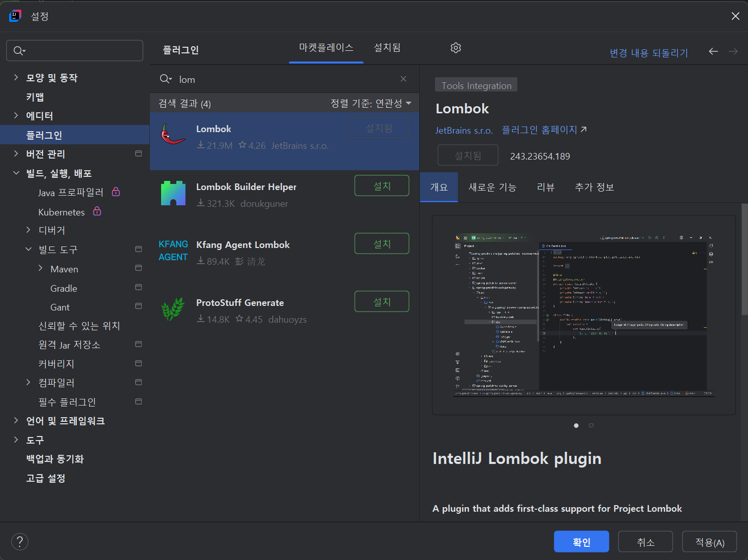This screenshot has height=560, width=748.
Task: Clear the plugin search text
Action: pyautogui.click(x=403, y=79)
